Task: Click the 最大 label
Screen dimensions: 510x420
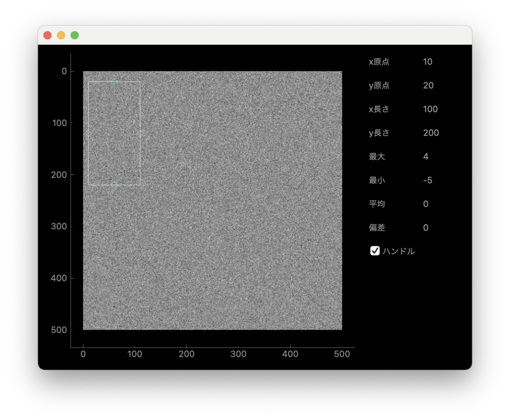Action: (x=377, y=157)
